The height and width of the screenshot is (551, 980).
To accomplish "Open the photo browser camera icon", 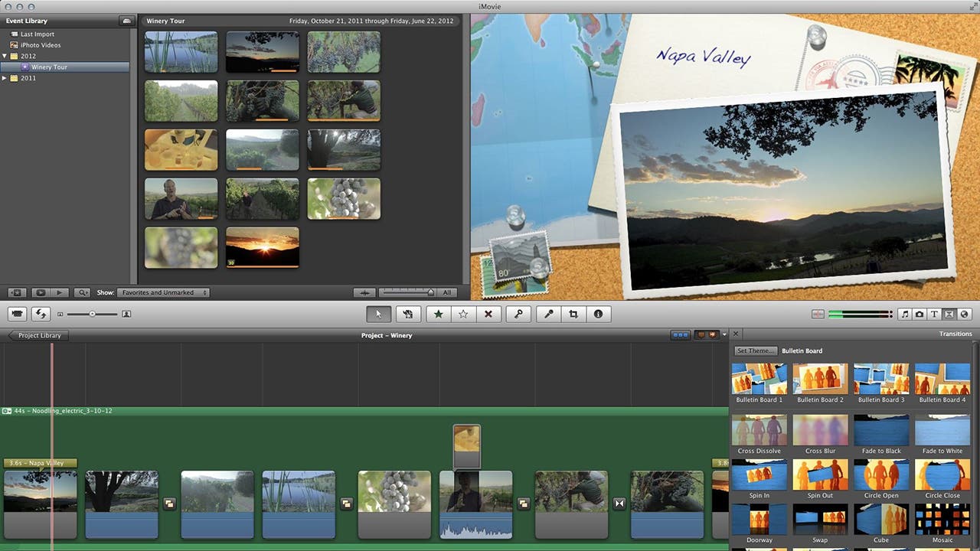I will (919, 314).
